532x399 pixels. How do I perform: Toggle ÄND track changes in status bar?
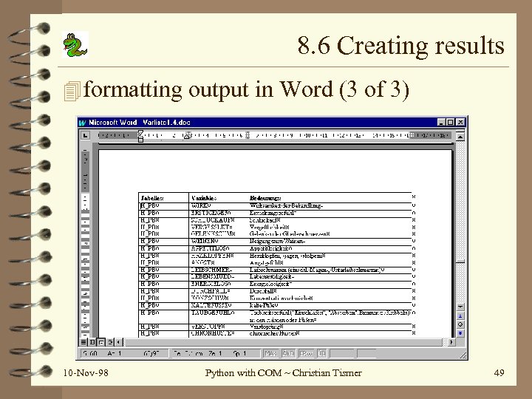[x=288, y=353]
